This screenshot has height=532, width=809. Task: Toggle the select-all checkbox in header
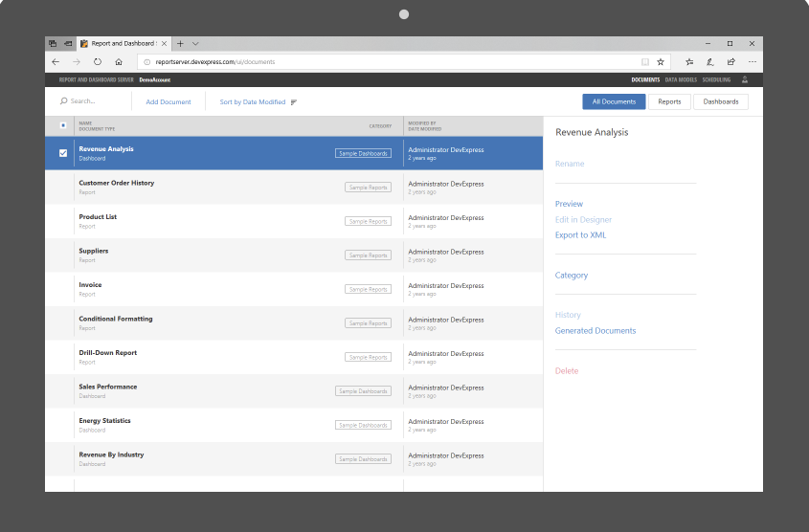(x=63, y=125)
